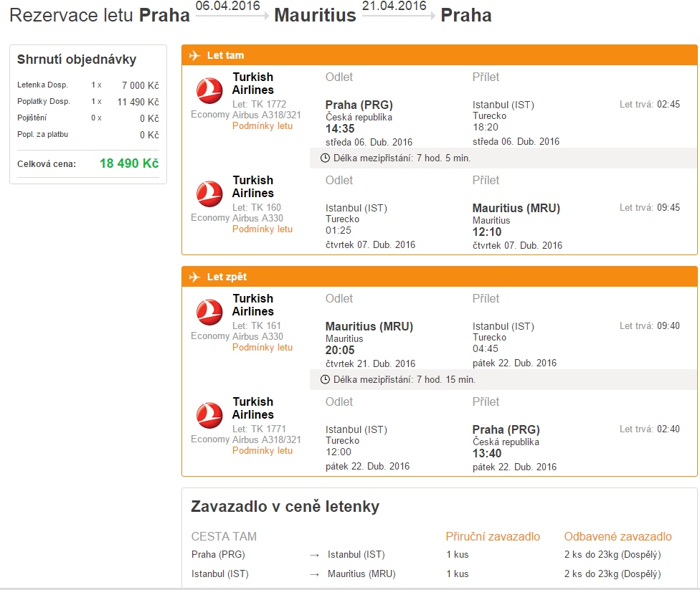Click the Popl. za platbu row label
The image size is (700, 590).
click(43, 134)
